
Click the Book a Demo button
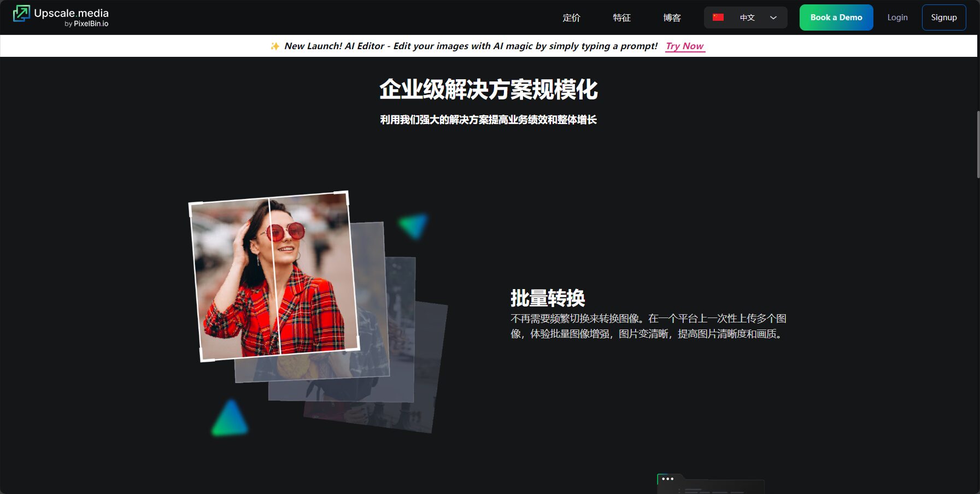pos(836,17)
